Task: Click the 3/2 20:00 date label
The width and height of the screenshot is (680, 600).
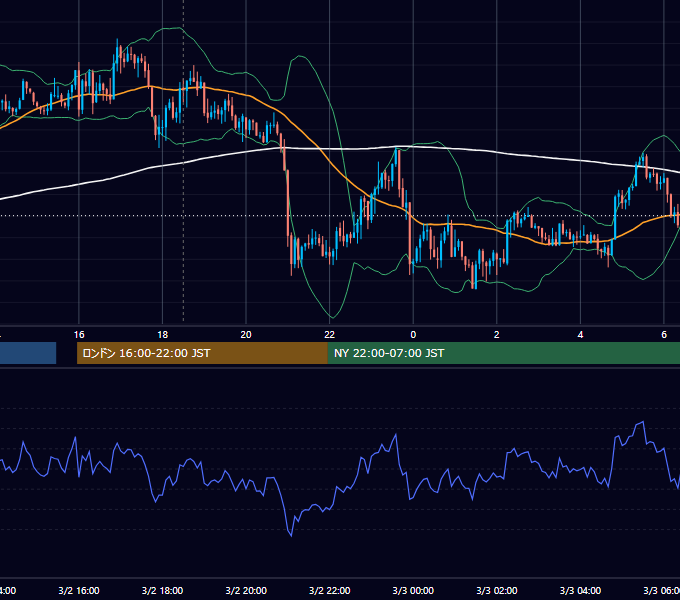Action: pos(246,590)
